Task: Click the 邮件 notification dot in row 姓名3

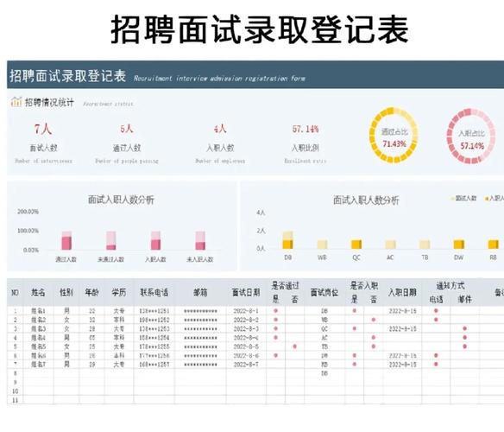Action: click(x=464, y=328)
